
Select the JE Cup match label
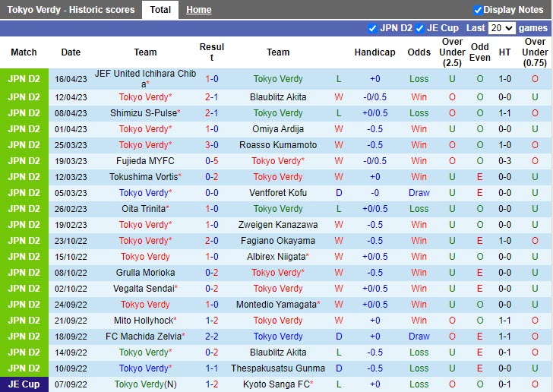(x=24, y=384)
